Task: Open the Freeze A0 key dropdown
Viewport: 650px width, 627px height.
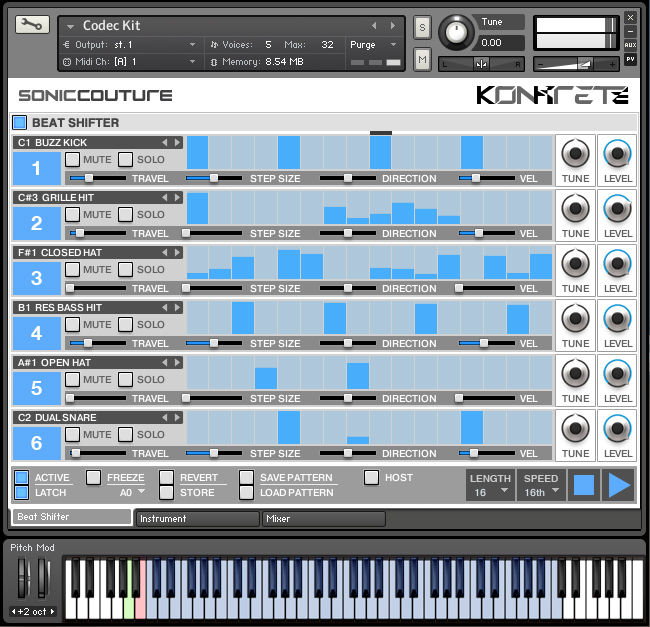Action: point(141,491)
